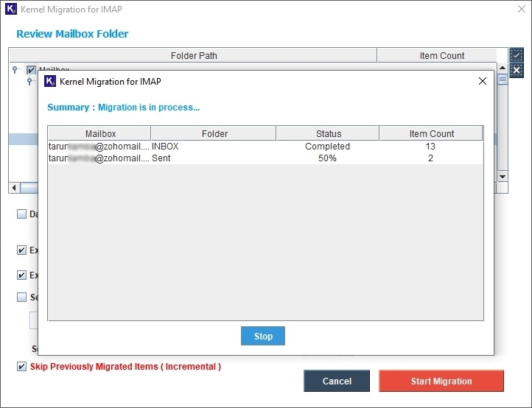
Task: Click the folder list scroll down arrow
Action: coord(503,176)
